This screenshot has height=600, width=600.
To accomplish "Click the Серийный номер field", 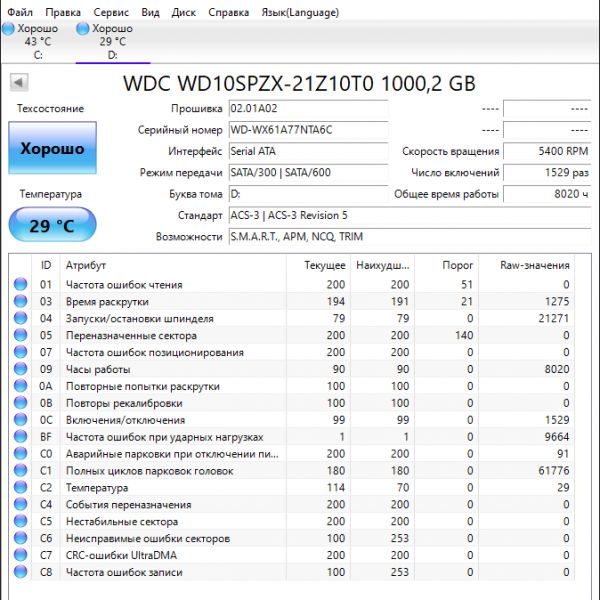I will pos(307,130).
